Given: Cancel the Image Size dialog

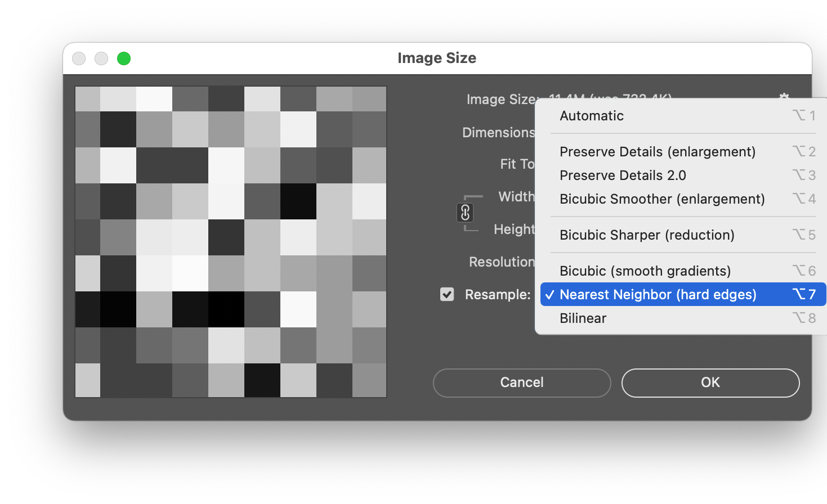Looking at the screenshot, I should click(x=521, y=382).
